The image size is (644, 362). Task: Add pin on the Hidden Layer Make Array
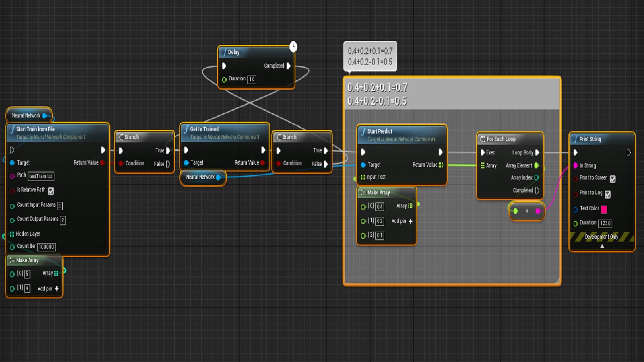56,289
